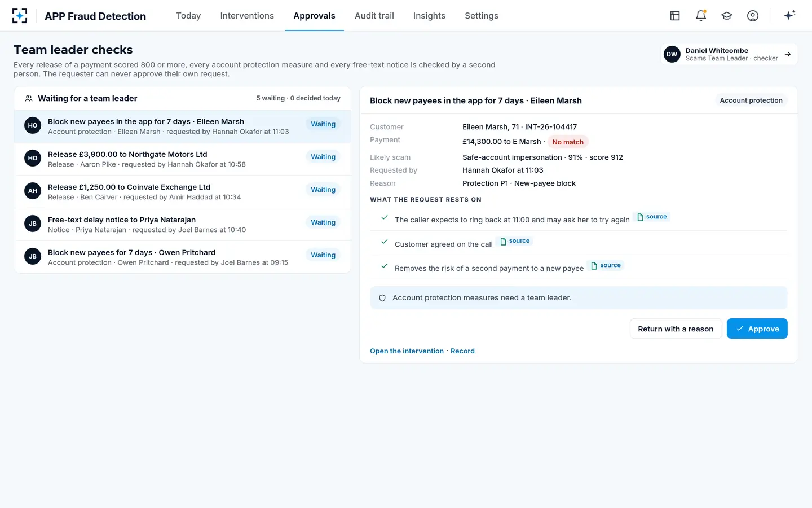Click JB avatar on Priya Natarajan notice
This screenshot has width=812, height=508.
tap(33, 224)
